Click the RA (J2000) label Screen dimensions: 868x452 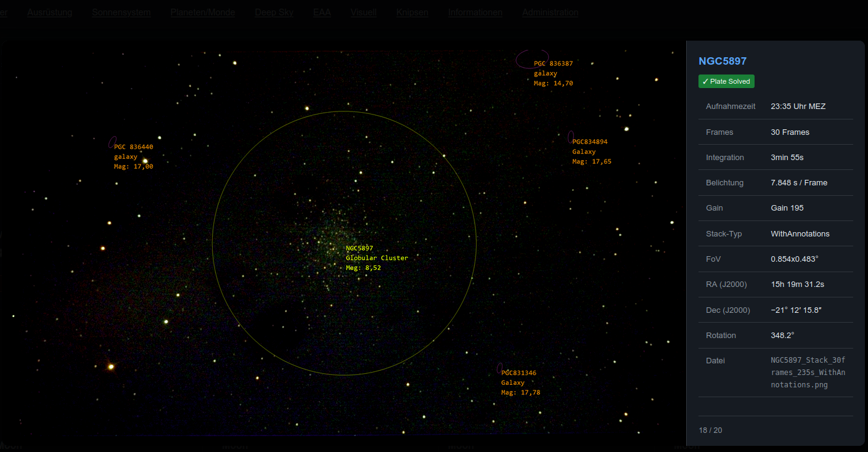[x=726, y=285]
